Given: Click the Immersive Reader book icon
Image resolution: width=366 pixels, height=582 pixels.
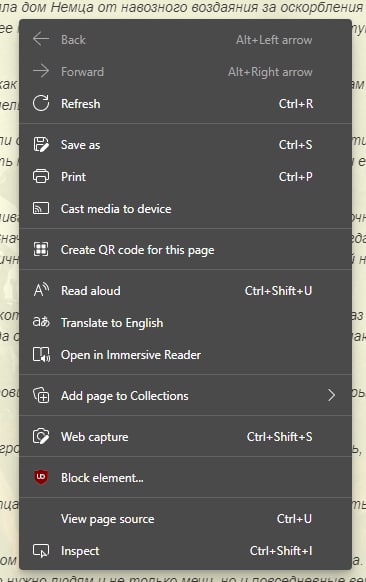Looking at the screenshot, I should (x=41, y=354).
